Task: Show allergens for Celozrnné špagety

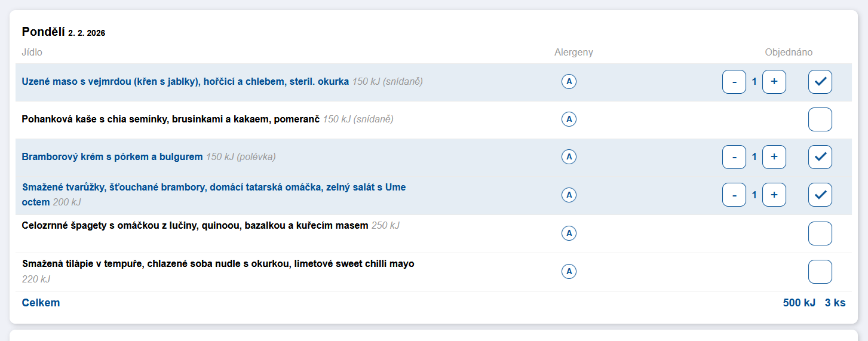Action: click(569, 234)
